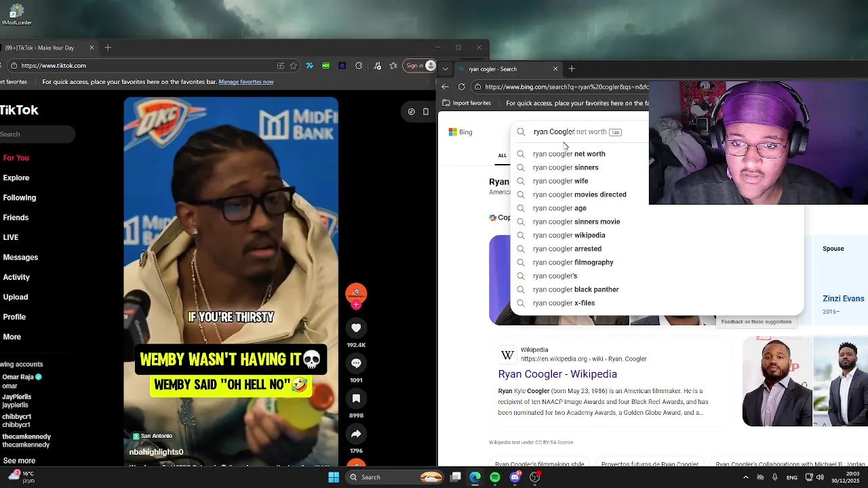Viewport: 868px width, 488px height.
Task: Open the More menu in TikTok sidebar
Action: (x=12, y=337)
